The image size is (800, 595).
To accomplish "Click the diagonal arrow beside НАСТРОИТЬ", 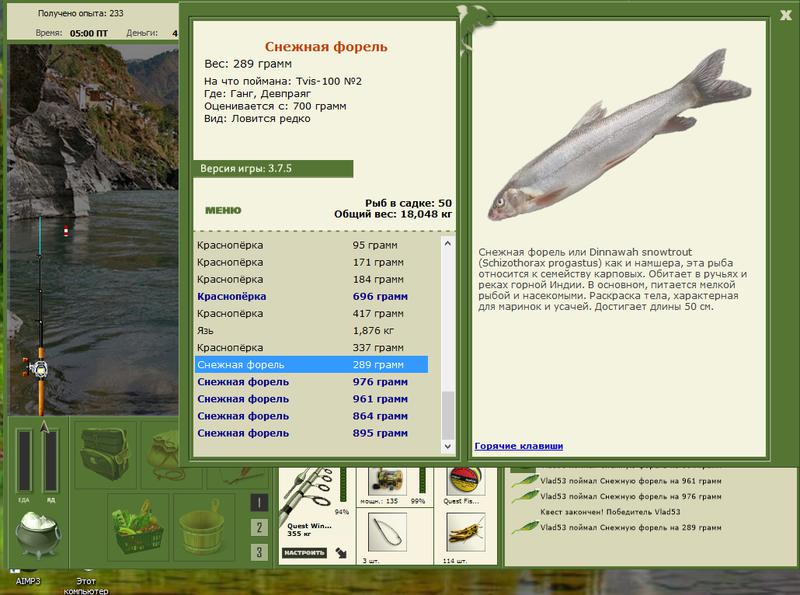I will tap(341, 552).
